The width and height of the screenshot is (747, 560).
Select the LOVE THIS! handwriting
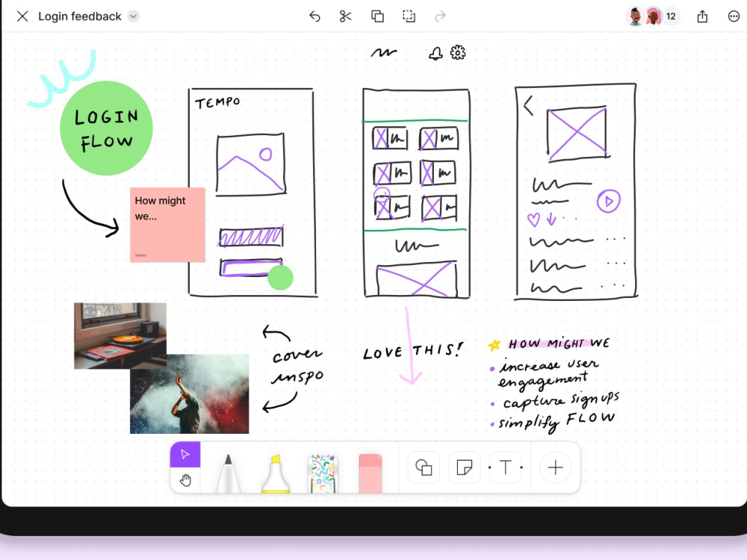tap(412, 352)
